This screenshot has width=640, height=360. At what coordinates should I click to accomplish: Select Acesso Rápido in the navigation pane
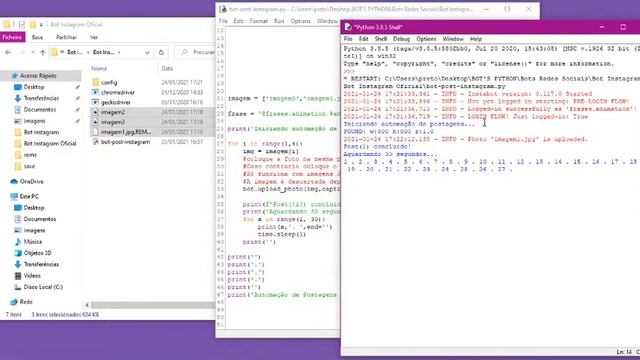click(x=38, y=76)
